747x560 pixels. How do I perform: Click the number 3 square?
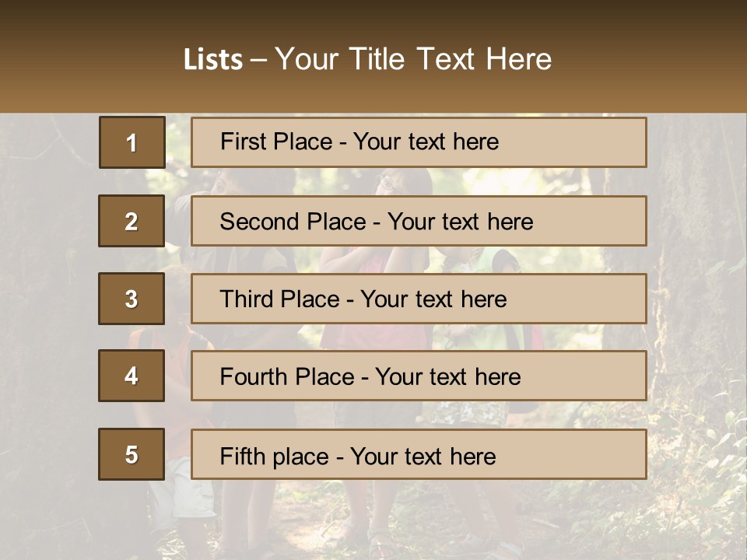tap(132, 299)
